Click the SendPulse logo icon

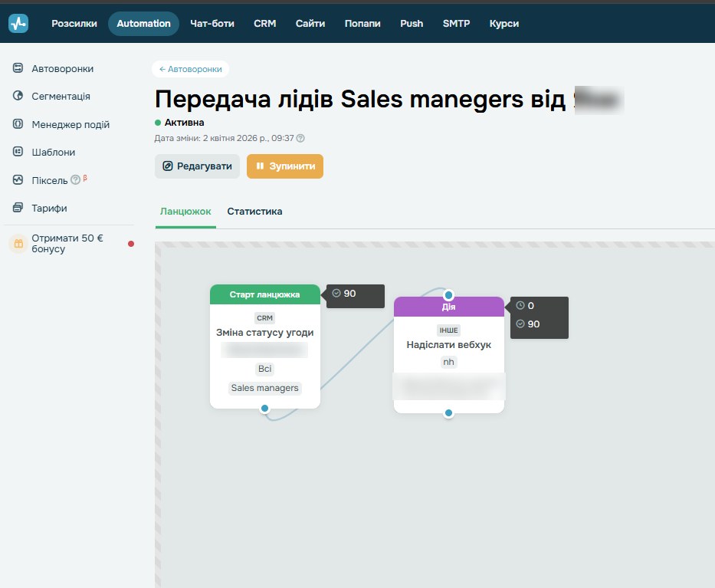click(x=18, y=23)
